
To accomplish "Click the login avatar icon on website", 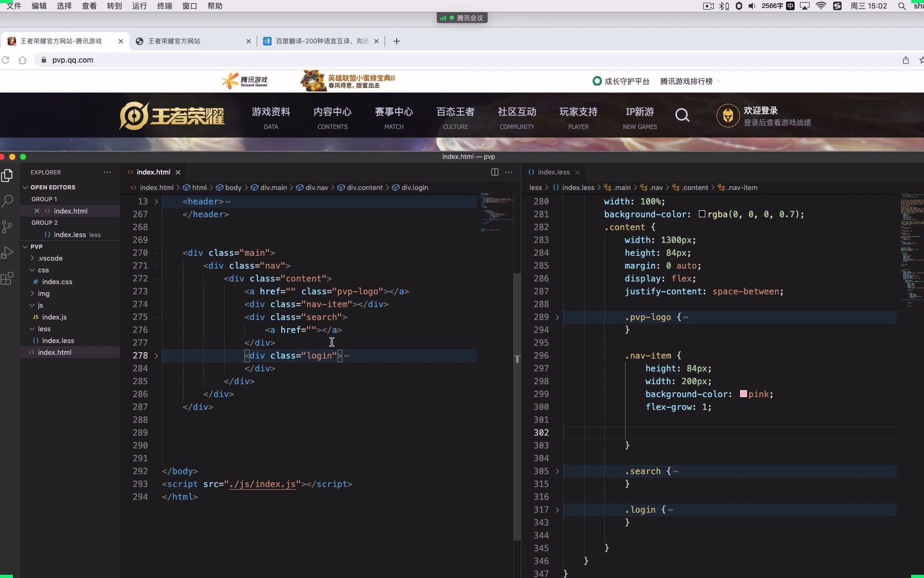I will [x=728, y=116].
